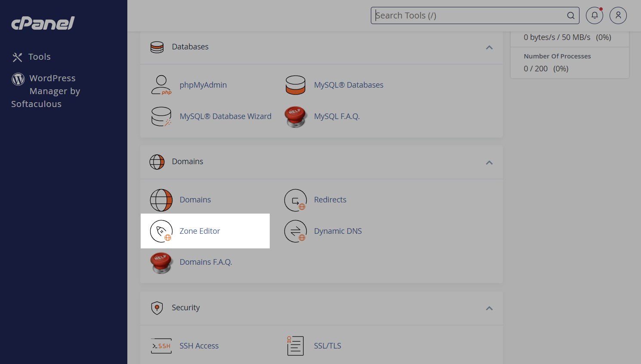The height and width of the screenshot is (364, 641).
Task: Click the Zone Editor icon
Action: click(x=161, y=231)
